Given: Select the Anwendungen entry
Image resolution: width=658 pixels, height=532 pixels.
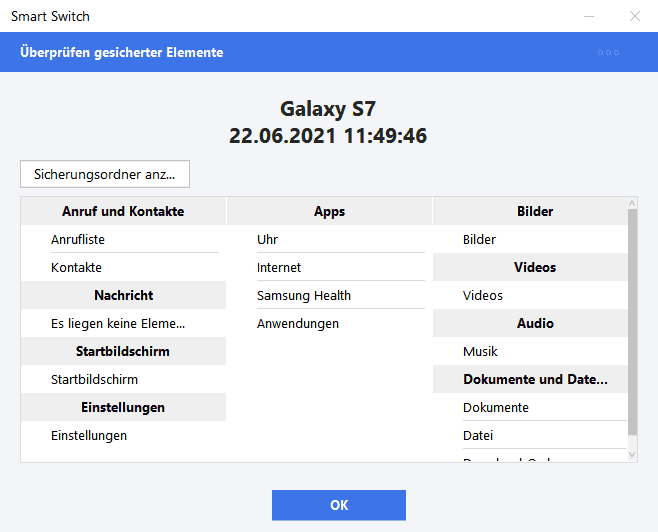Looking at the screenshot, I should click(329, 323).
